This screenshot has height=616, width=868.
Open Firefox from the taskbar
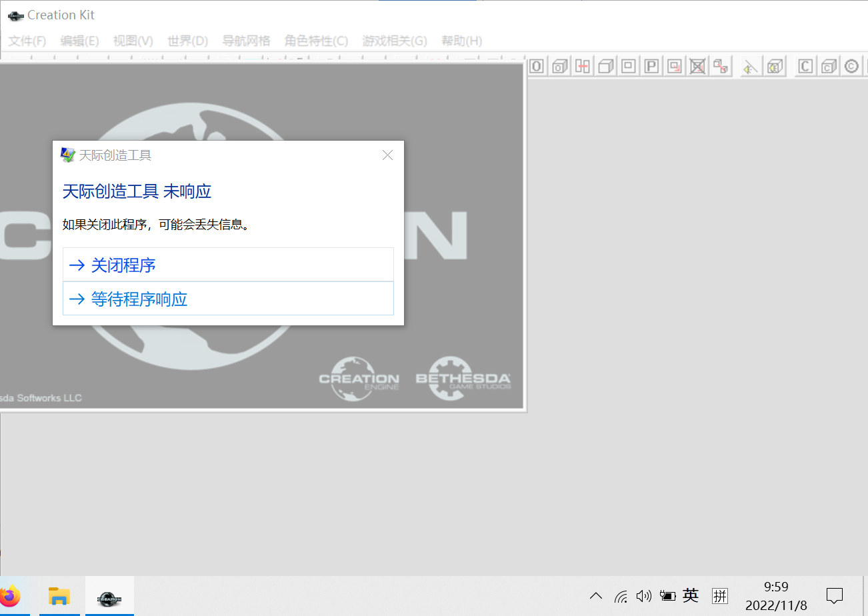pyautogui.click(x=11, y=596)
